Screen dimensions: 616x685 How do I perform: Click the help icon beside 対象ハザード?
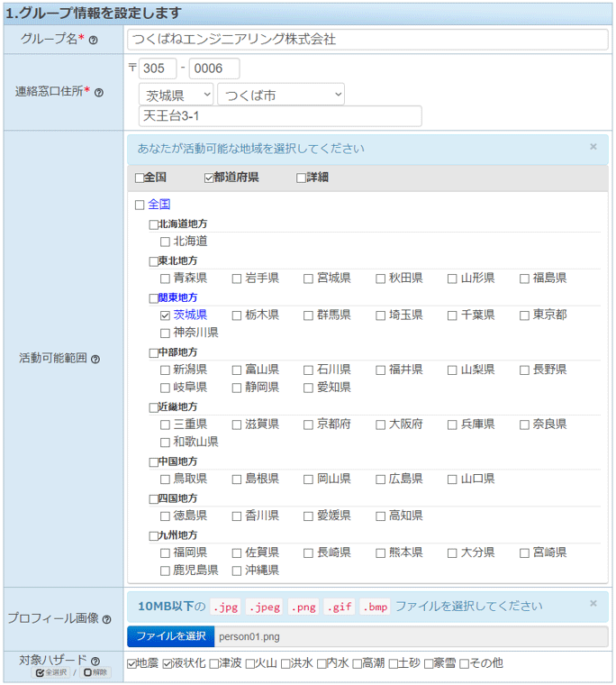[95, 662]
